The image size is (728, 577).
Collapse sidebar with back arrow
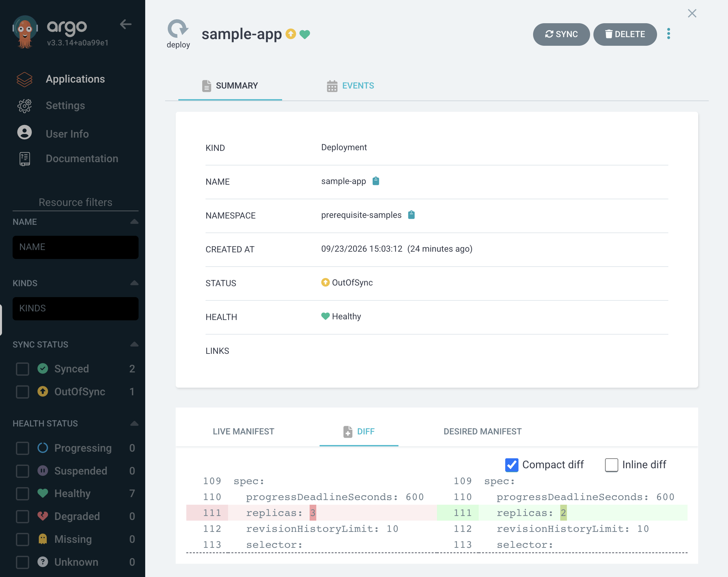coord(126,24)
